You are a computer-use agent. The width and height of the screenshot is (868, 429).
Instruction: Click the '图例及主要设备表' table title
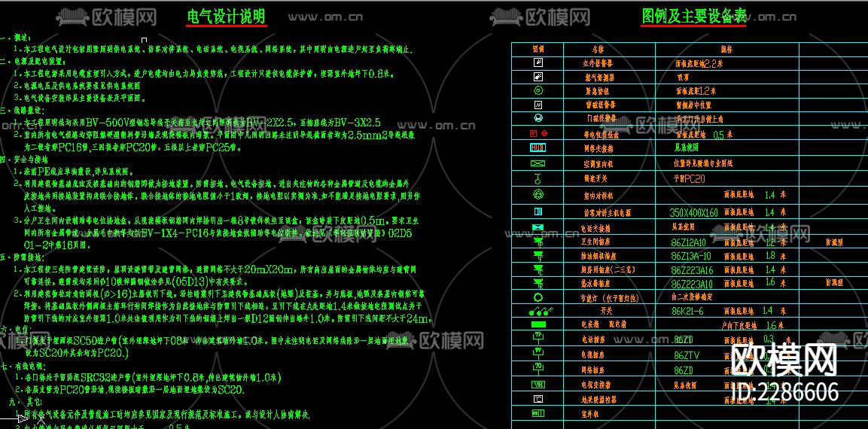click(693, 16)
